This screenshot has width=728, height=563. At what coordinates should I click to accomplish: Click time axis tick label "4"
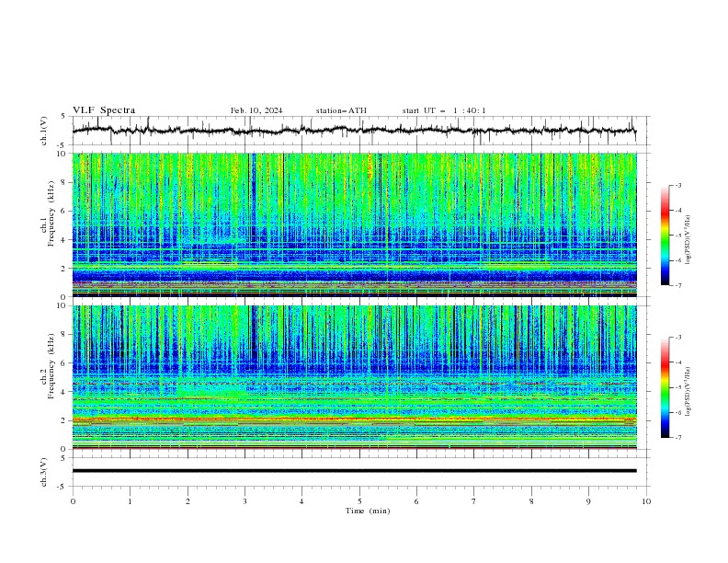click(x=301, y=501)
